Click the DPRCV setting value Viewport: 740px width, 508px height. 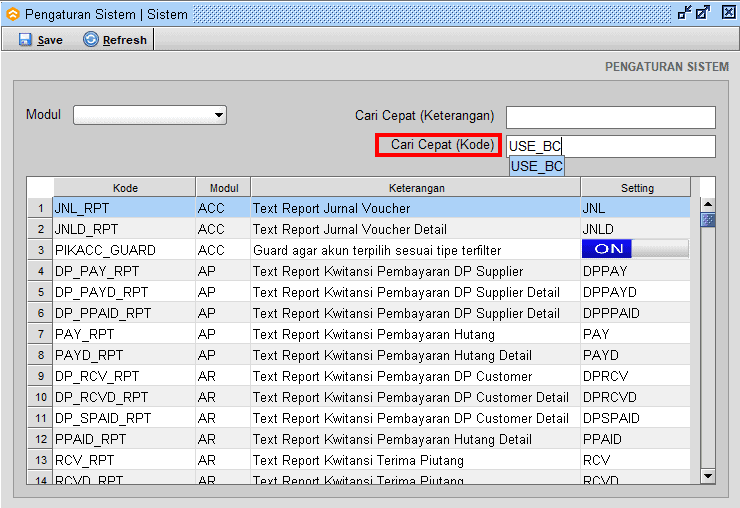pyautogui.click(x=605, y=376)
